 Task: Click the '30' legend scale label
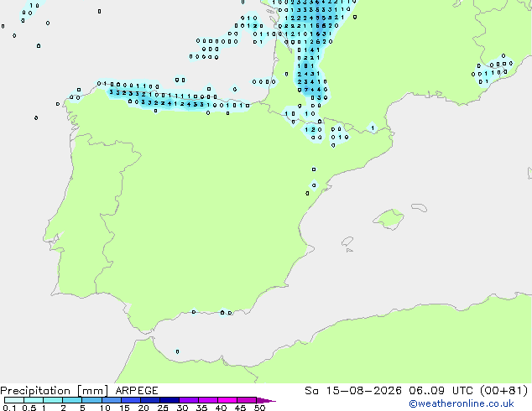[x=182, y=408]
